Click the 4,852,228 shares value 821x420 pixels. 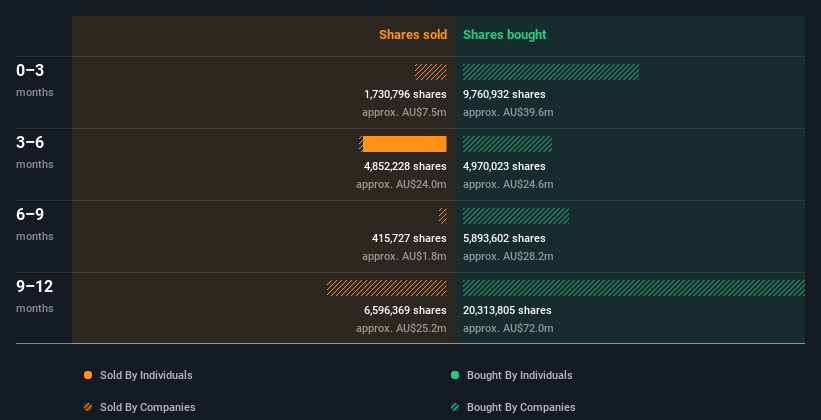(x=405, y=166)
